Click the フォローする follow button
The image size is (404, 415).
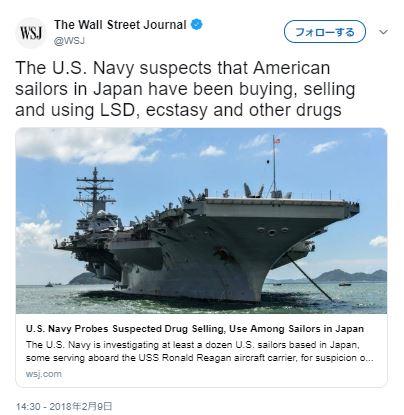point(325,32)
